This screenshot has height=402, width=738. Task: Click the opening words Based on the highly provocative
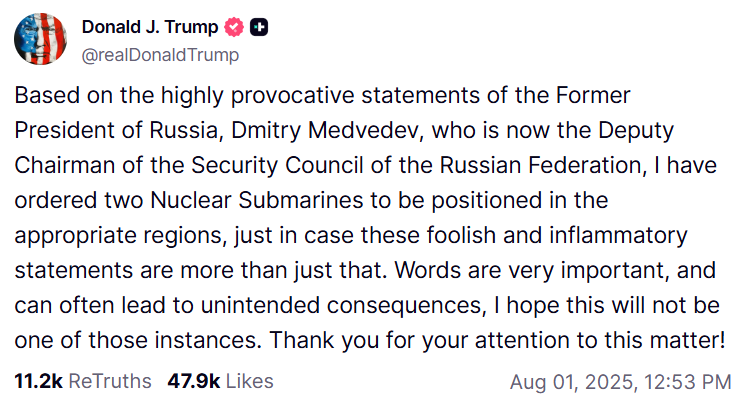click(x=185, y=96)
